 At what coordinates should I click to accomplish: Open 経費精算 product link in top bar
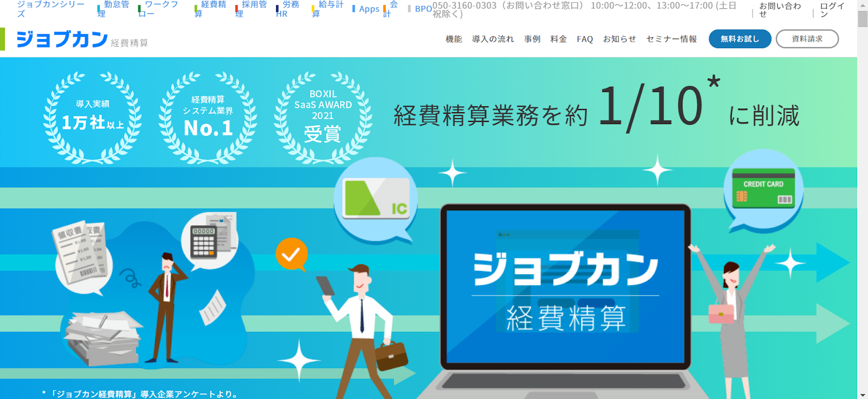pos(210,9)
